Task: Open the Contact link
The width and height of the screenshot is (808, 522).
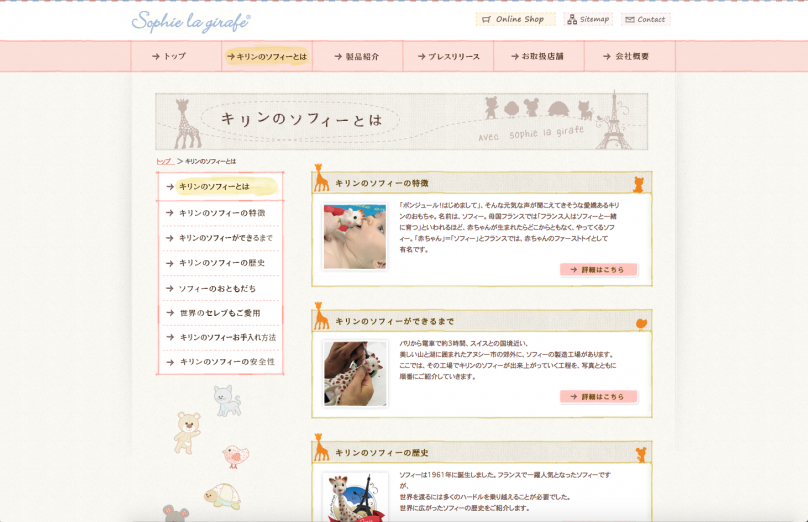Action: click(x=646, y=20)
